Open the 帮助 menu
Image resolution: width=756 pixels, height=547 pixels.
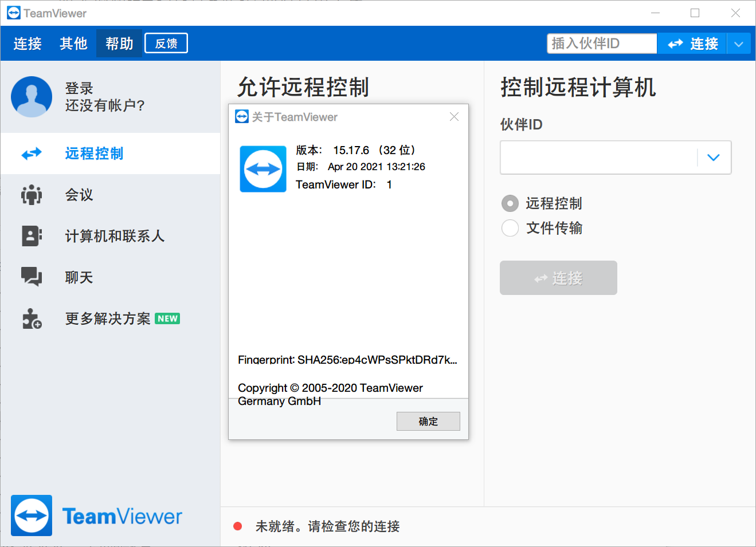119,43
